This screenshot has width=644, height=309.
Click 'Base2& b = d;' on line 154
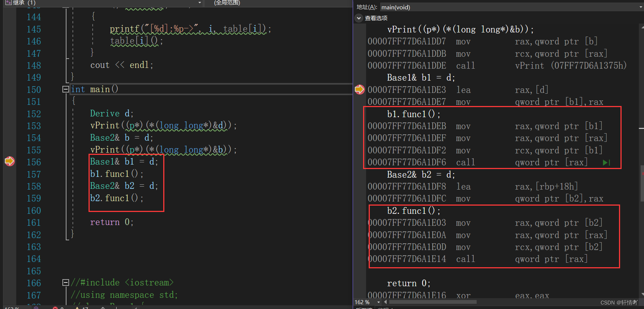[x=121, y=138]
